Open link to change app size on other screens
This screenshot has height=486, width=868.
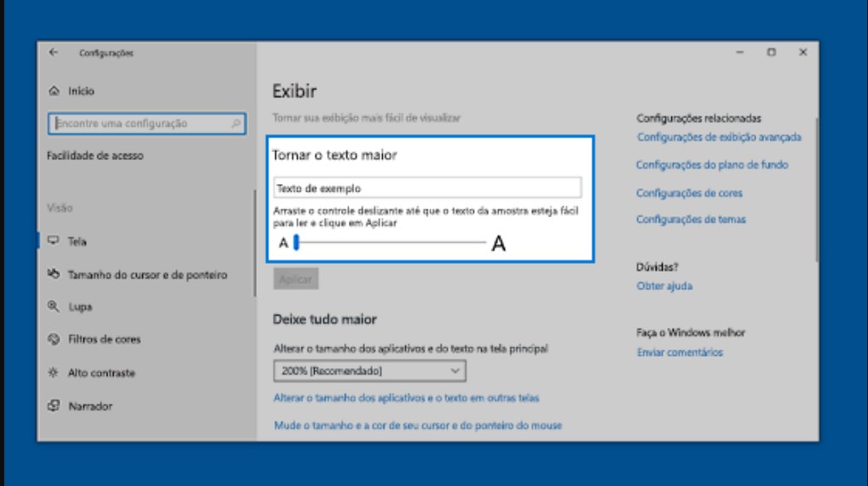pyautogui.click(x=406, y=398)
